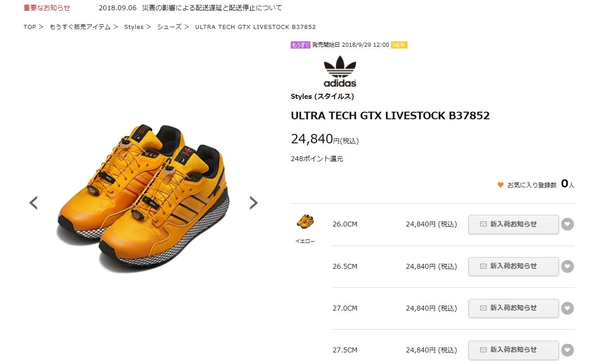Screen dimensions: 607x364
Task: Request restock notice for 26.5CM
Action: coord(513,266)
